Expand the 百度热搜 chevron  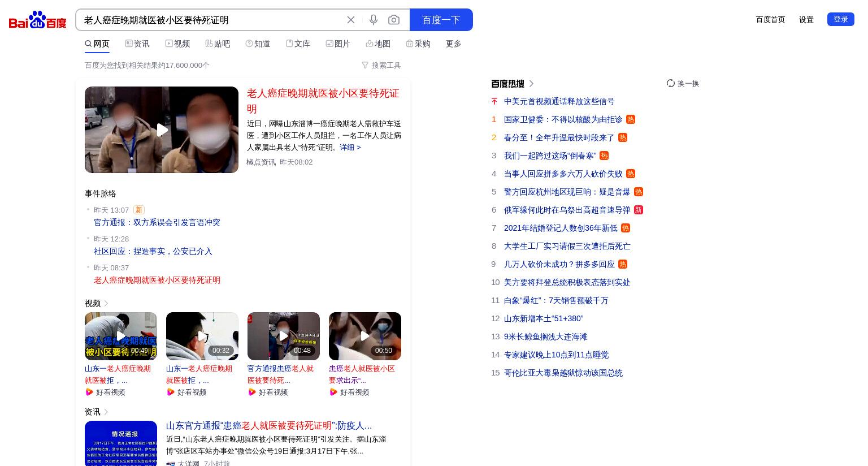coord(531,84)
